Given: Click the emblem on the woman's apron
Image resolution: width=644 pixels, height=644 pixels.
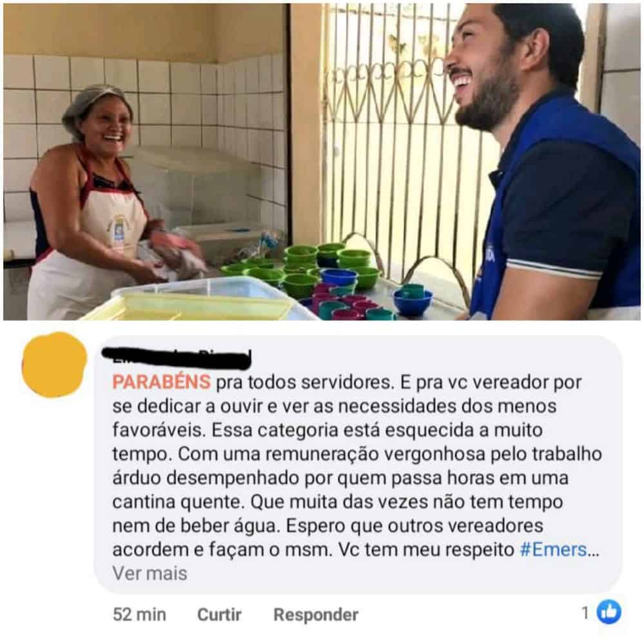Looking at the screenshot, I should (117, 233).
